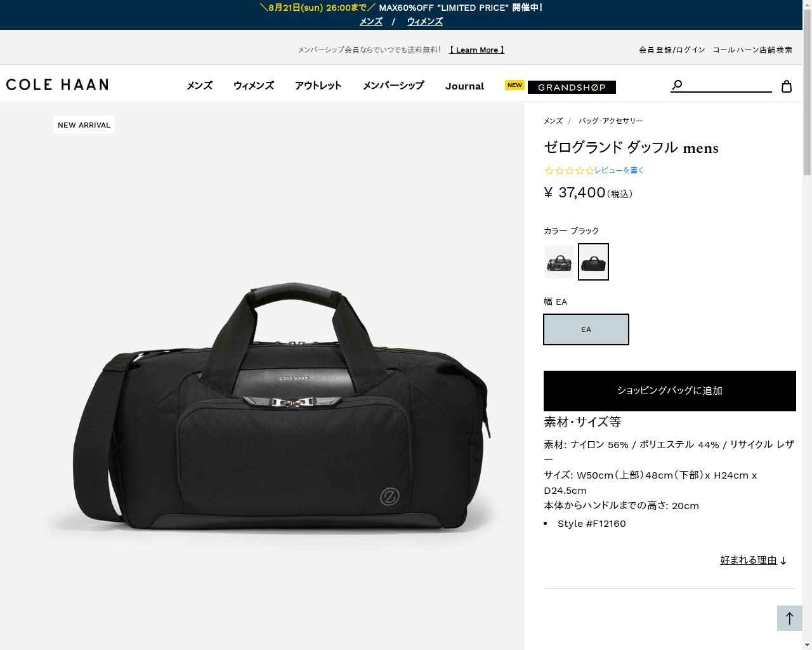
Task: Select the EA width option
Action: coord(586,329)
